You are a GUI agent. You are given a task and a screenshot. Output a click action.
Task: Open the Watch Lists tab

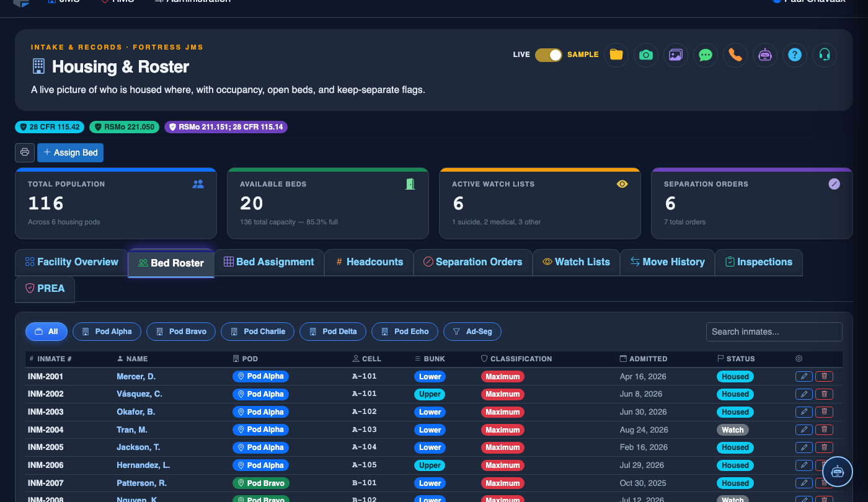576,262
